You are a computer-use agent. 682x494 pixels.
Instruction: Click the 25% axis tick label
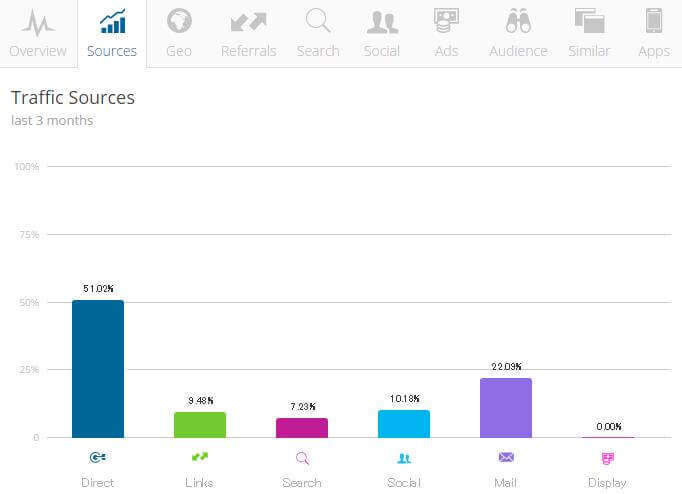click(29, 370)
